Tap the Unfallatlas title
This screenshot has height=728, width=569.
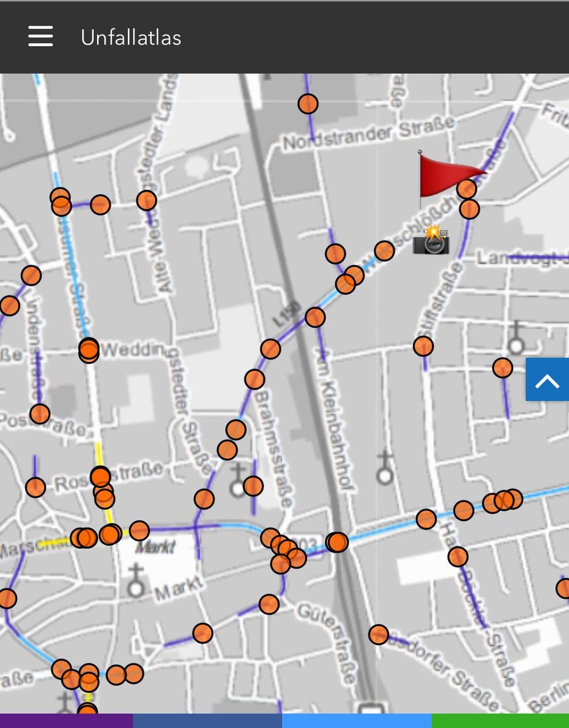tap(131, 38)
